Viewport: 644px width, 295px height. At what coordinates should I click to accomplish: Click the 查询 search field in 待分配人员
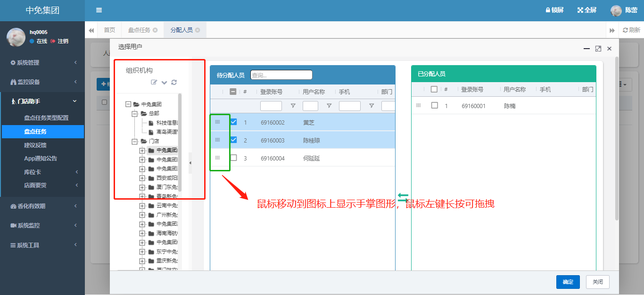[x=281, y=75]
